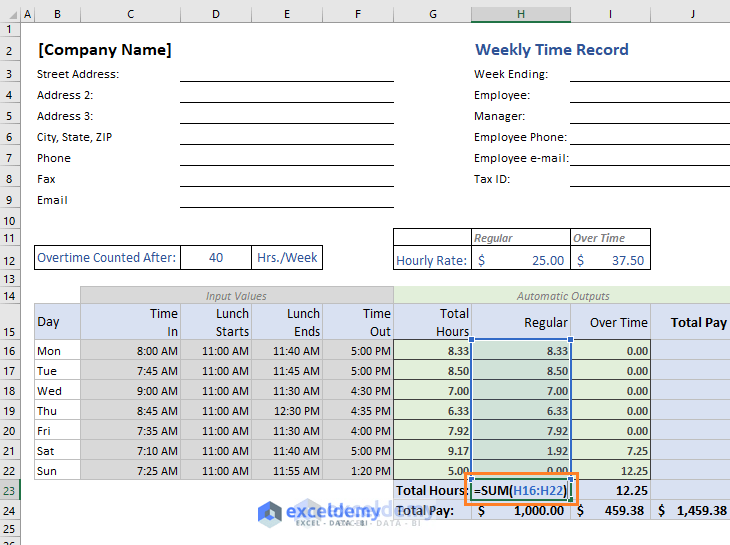The width and height of the screenshot is (730, 545).
Task: Select Saturday overtime 7.25
Action: click(x=610, y=451)
